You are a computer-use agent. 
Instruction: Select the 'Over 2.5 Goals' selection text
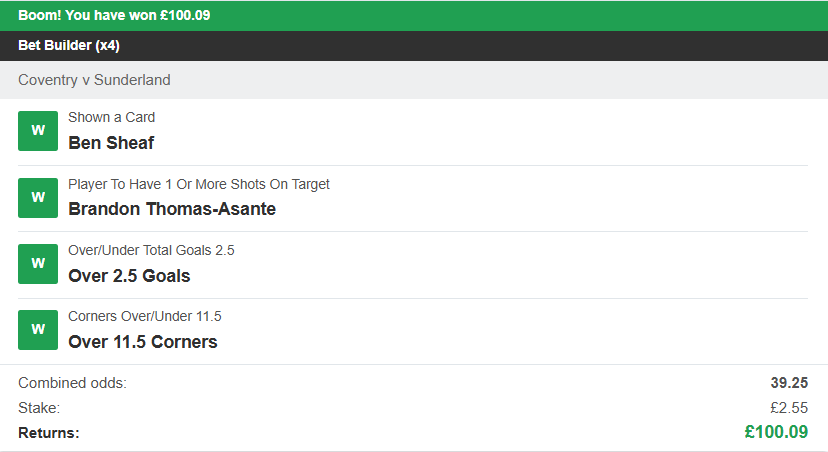pyautogui.click(x=129, y=276)
